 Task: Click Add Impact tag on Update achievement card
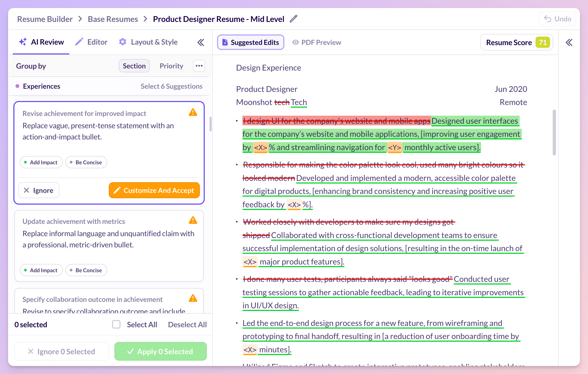tap(41, 270)
